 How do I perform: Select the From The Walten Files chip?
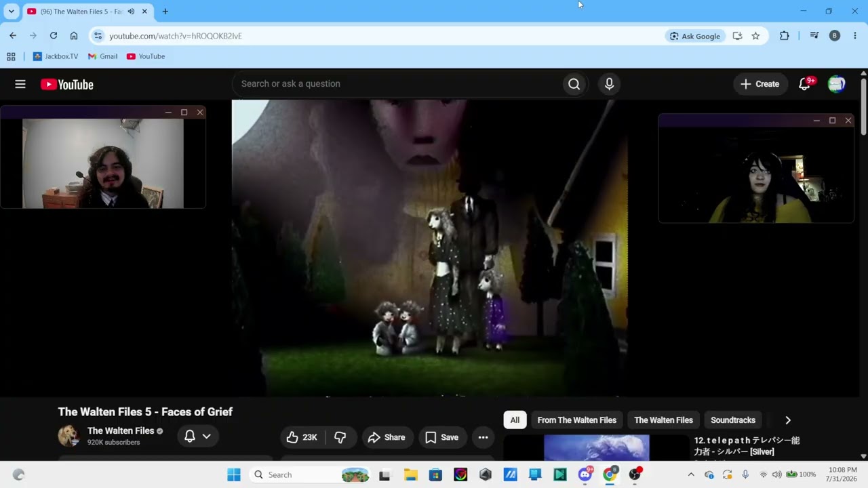point(577,420)
